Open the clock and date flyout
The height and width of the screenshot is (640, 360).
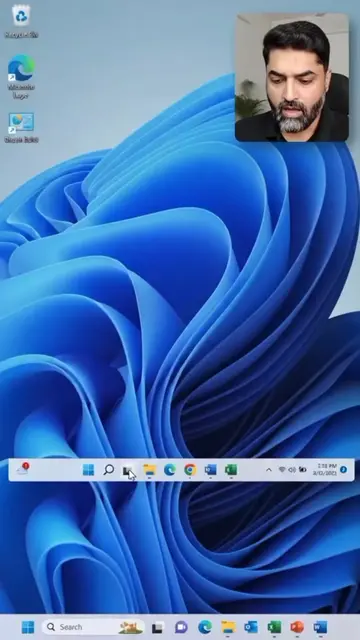324,470
